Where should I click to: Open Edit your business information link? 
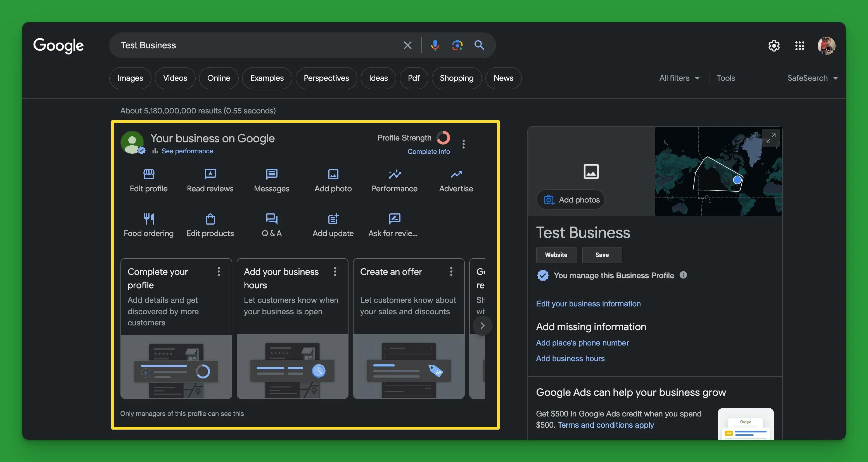[588, 304]
